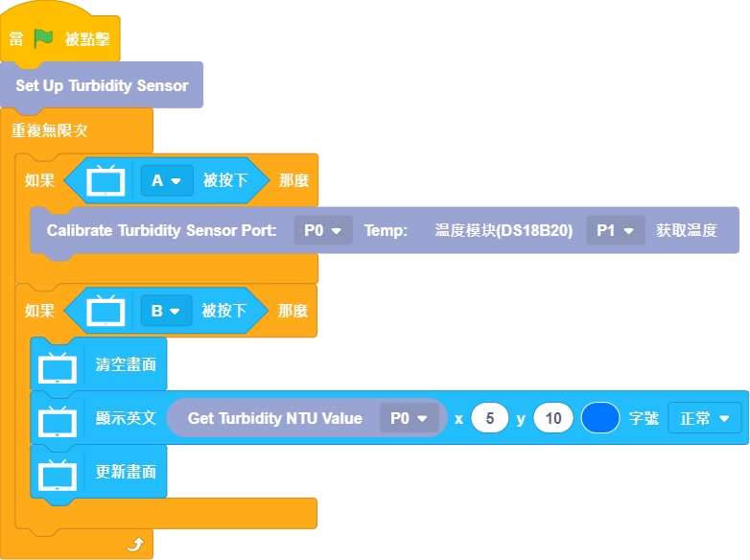
Task: Click the loop arrow at forever block bottom
Action: 135,545
